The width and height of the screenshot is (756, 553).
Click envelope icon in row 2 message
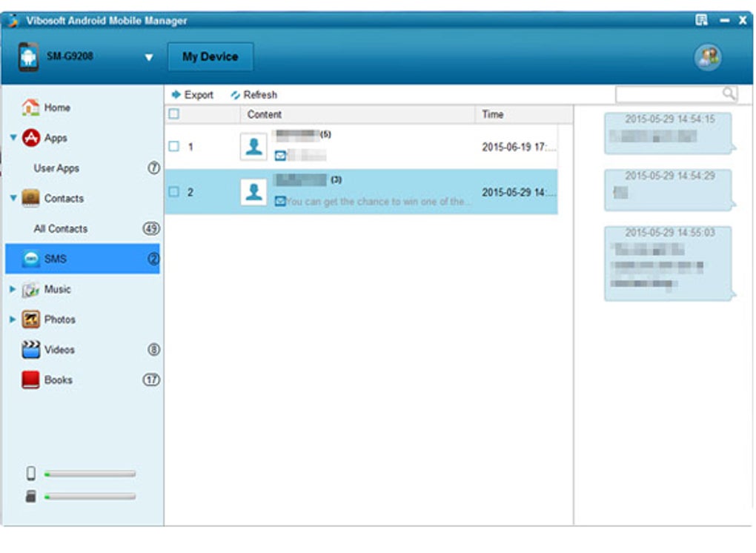point(280,201)
